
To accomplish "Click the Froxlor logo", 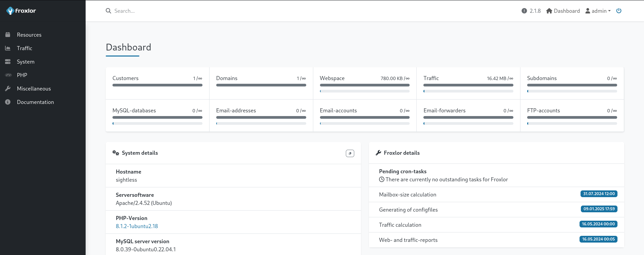I will tap(21, 11).
